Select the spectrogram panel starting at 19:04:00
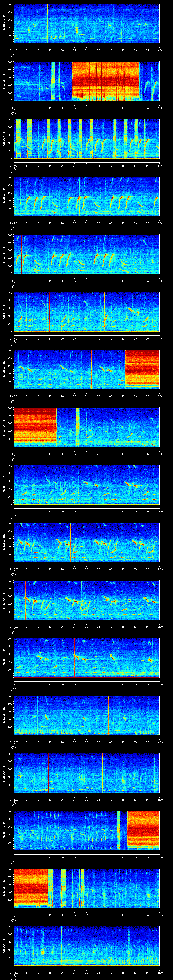 (86, 196)
